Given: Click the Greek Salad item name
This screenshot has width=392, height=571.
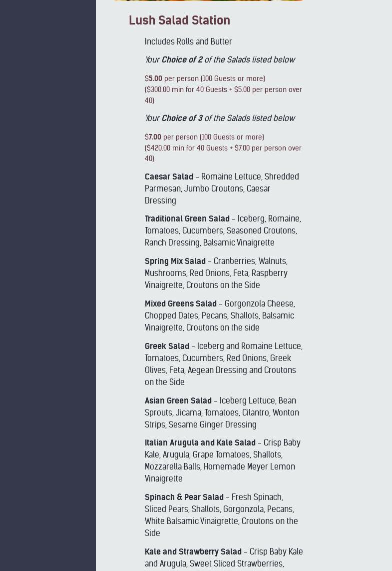Looking at the screenshot, I should (167, 346).
